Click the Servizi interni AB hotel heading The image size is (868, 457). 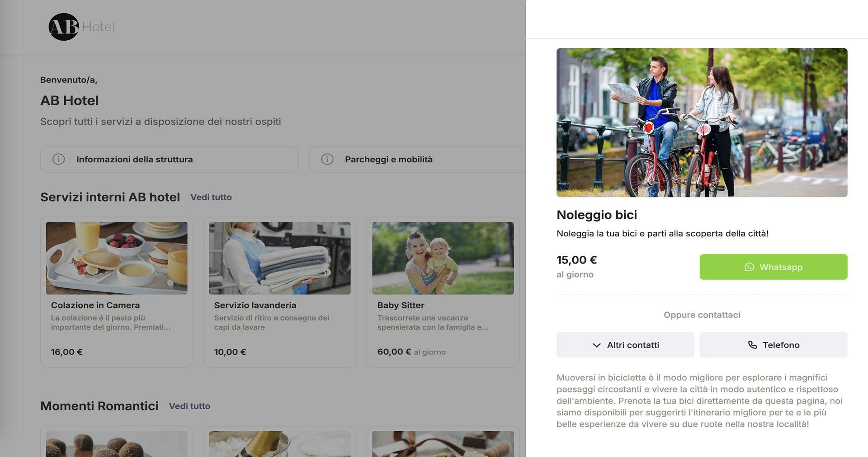point(110,197)
